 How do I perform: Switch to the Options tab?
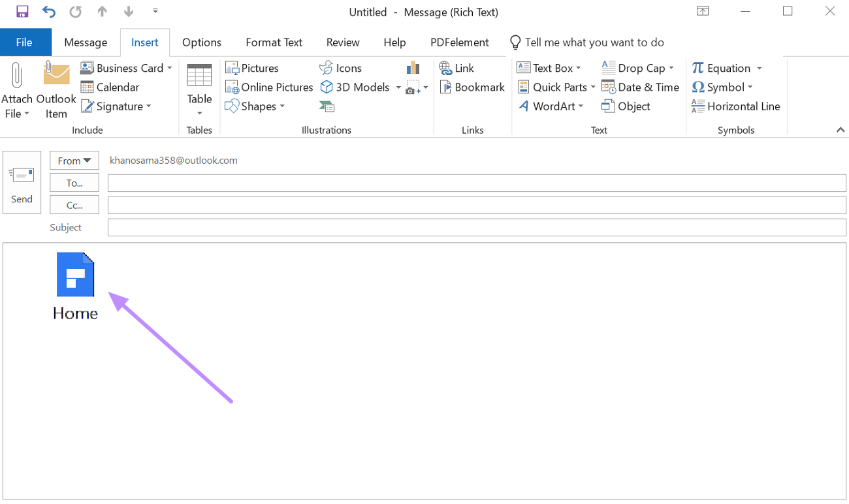coord(202,42)
